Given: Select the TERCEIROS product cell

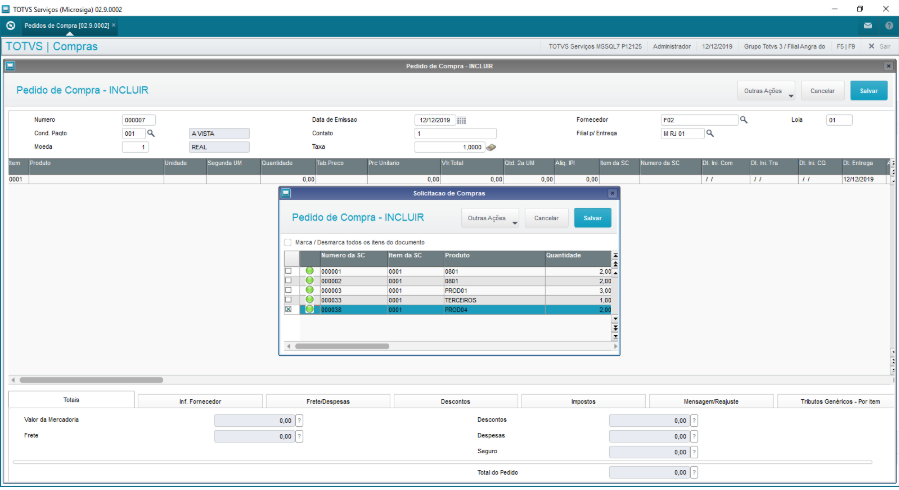Looking at the screenshot, I should point(494,300).
